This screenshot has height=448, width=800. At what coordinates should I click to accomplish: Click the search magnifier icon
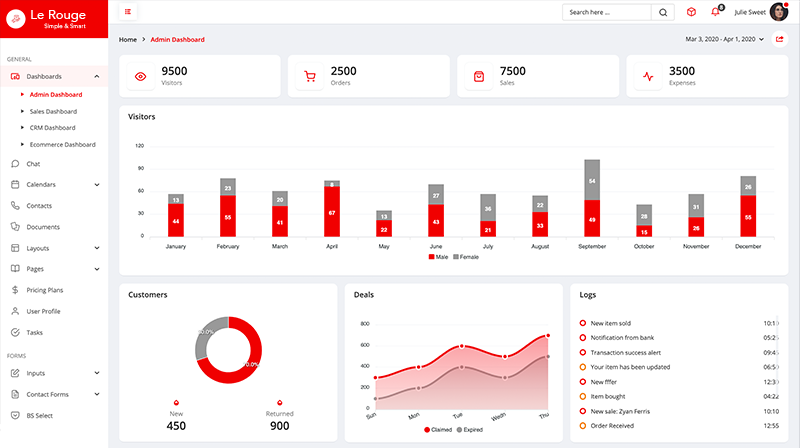663,13
